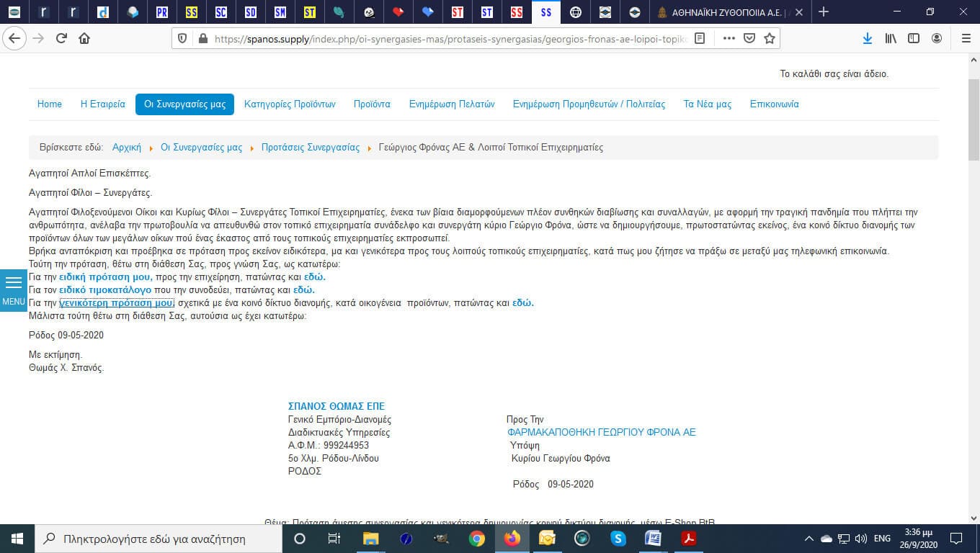
Task: Click Το καλάθι σας είναι άδειο text
Action: tap(834, 74)
